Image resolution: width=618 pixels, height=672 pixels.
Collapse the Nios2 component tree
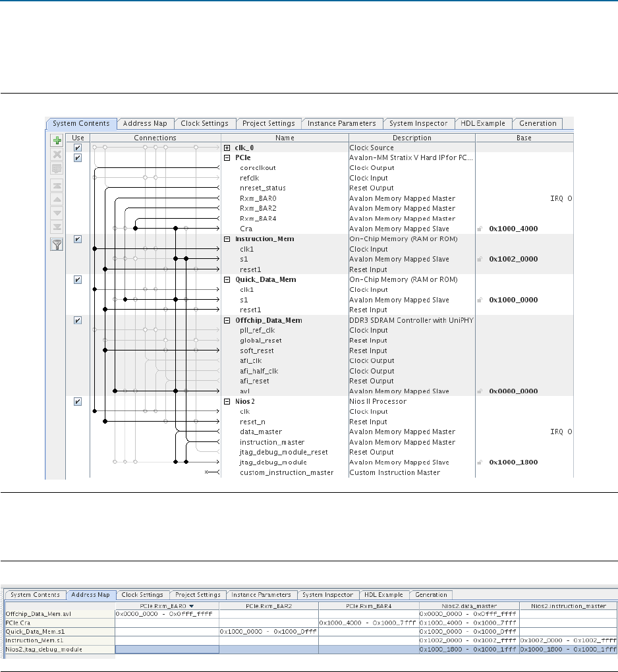pos(227,402)
